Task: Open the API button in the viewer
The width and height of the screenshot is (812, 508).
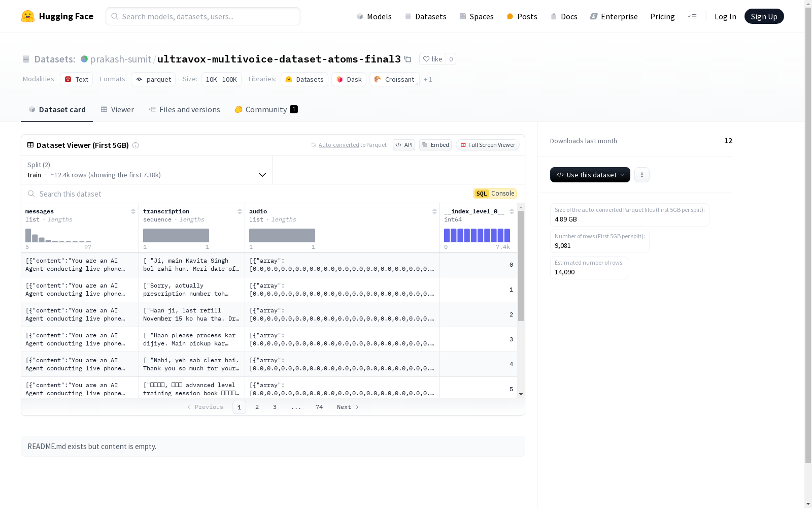Action: tap(404, 145)
